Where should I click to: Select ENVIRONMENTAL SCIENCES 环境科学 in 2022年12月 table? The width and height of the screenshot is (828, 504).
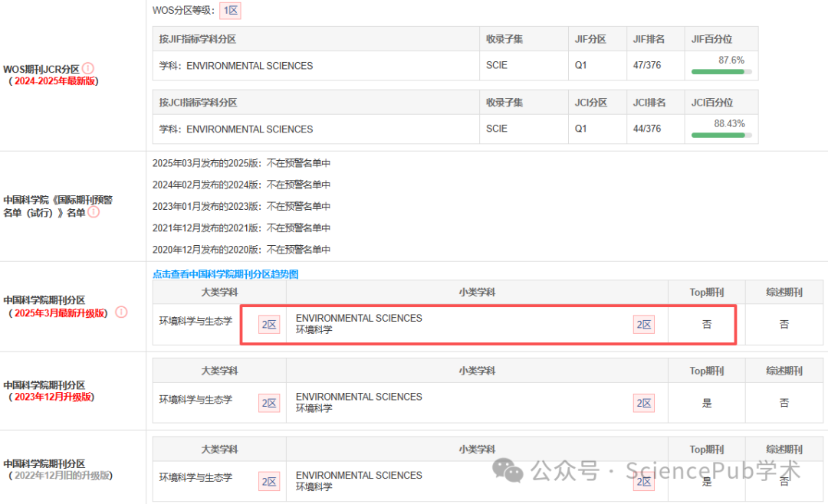359,481
